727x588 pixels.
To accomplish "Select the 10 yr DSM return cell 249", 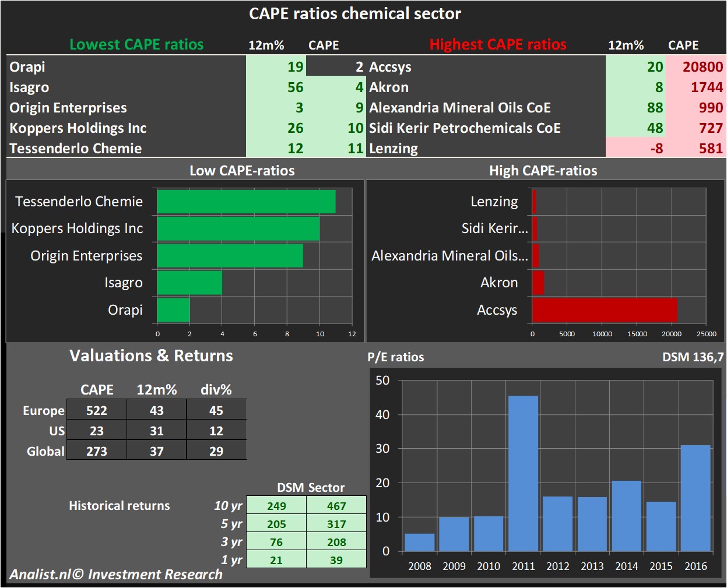I will (276, 506).
